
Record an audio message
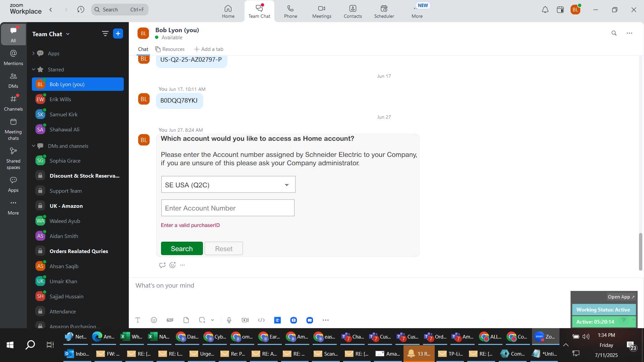229,320
